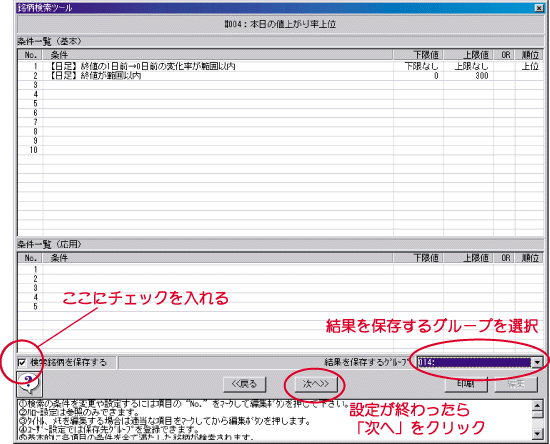Click the No. column header in applied list
Viewport: 550px width, 444px height.
[30, 258]
